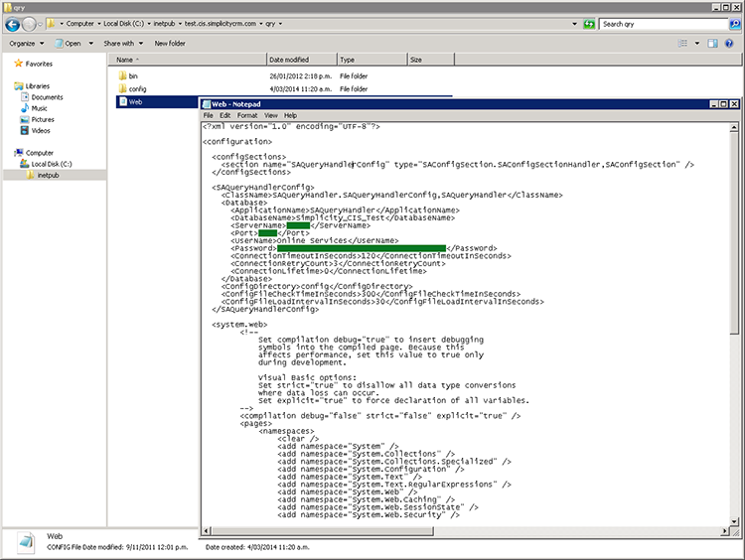The width and height of the screenshot is (745, 560).
Task: Expand the view options dropdown arrow
Action: (x=697, y=44)
